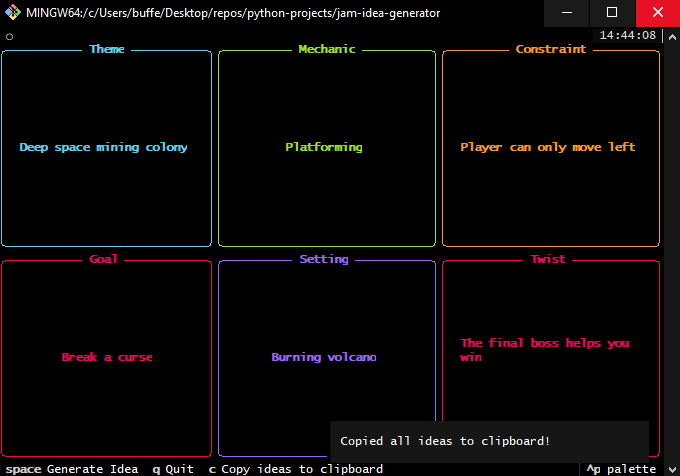Select the Theme panel title
Viewport: 680px width, 476px height.
tap(107, 49)
